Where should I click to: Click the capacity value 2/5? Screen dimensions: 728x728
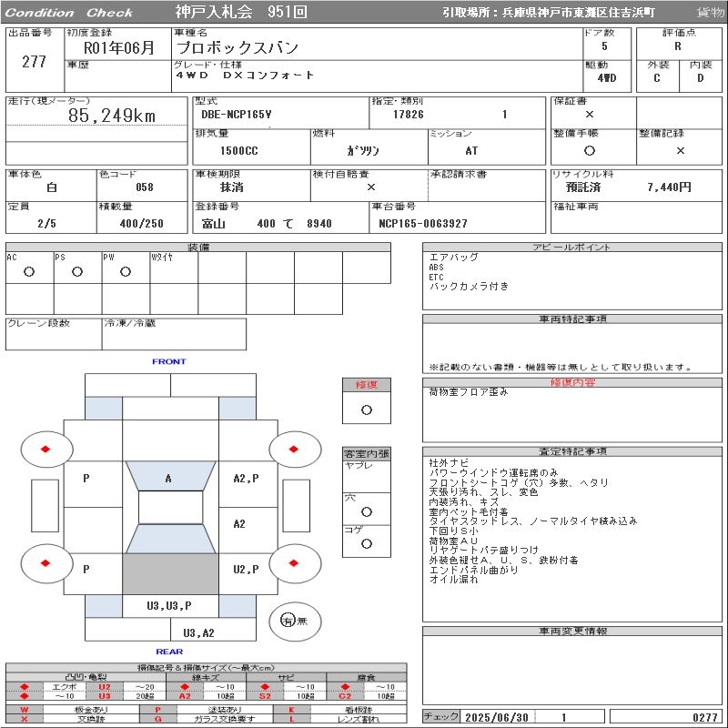point(47,224)
